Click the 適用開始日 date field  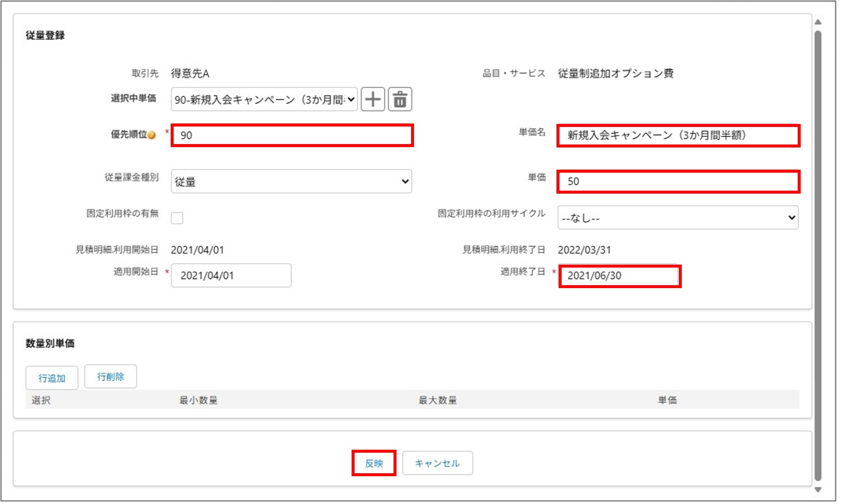coord(231,275)
